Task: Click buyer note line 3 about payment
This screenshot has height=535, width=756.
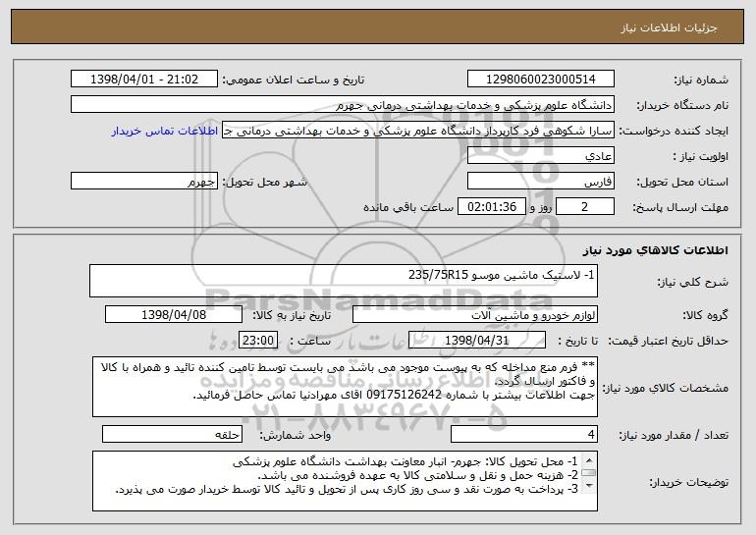Action: click(x=348, y=489)
